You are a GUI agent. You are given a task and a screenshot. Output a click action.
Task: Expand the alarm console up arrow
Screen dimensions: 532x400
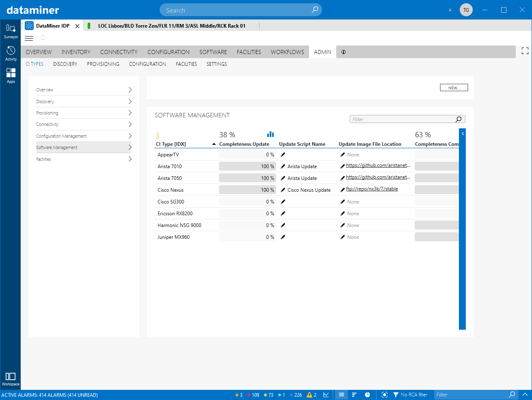coord(525,394)
